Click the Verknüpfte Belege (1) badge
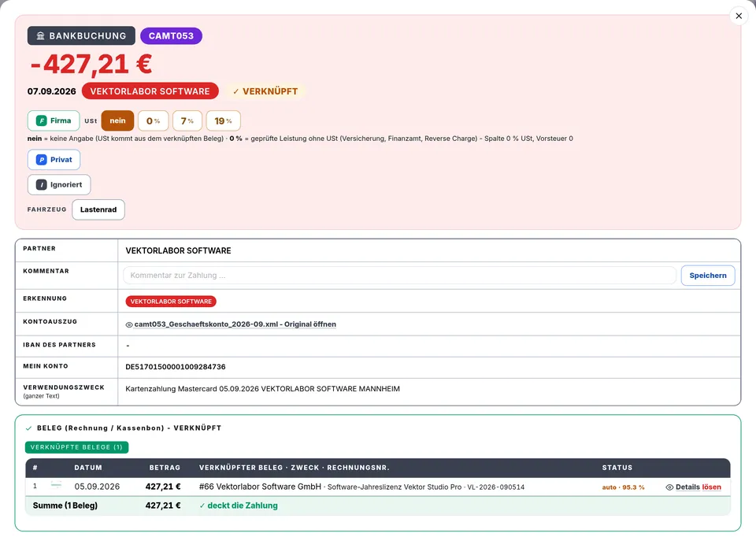The width and height of the screenshot is (756, 537). [x=76, y=447]
